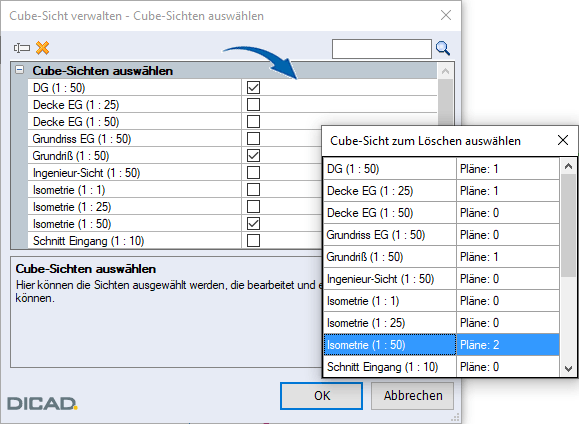Click Grundriss EG (1 : 50) label in main list

[82, 139]
